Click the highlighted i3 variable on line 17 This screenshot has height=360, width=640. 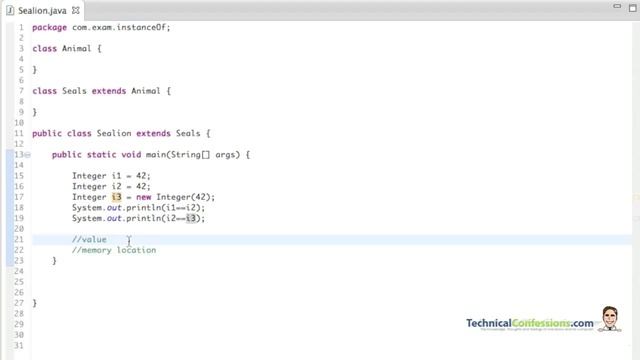117,197
